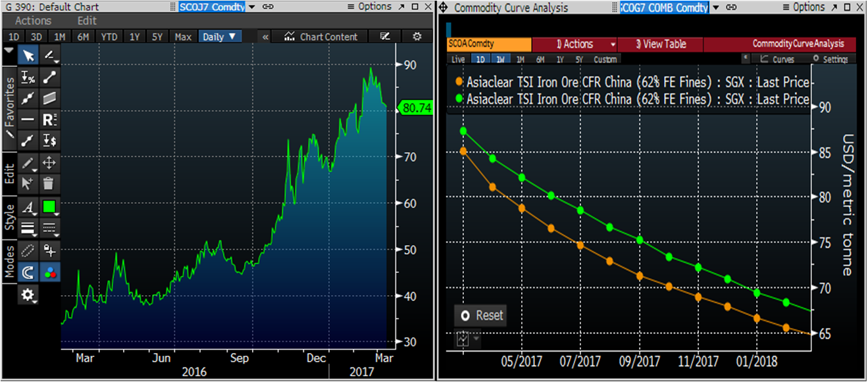Click the SCOA Comdty input field
The image size is (868, 382).
point(488,44)
